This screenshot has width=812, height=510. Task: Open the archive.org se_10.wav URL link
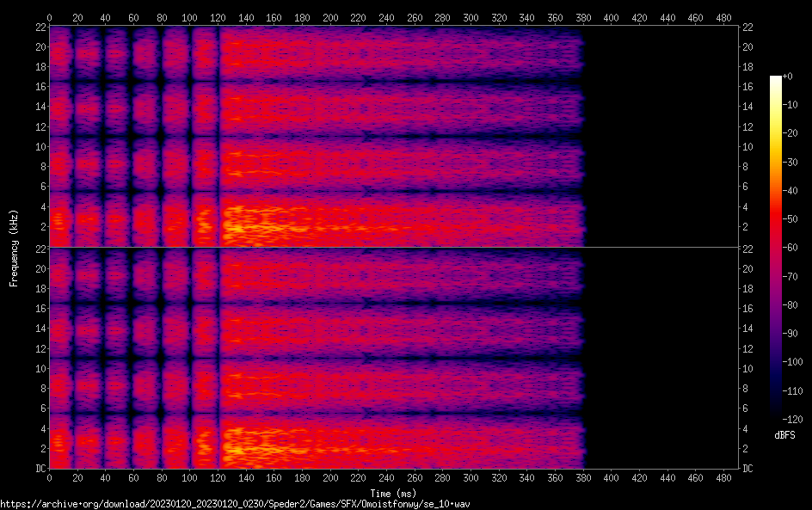(x=235, y=504)
